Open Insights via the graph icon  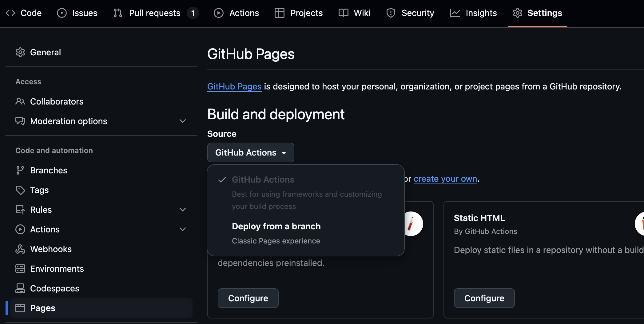click(455, 13)
